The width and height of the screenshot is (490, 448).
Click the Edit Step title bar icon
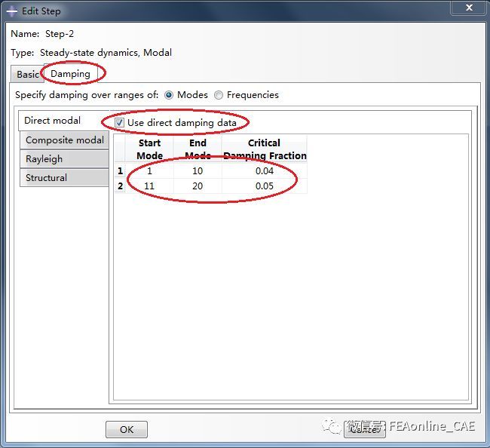coord(12,11)
